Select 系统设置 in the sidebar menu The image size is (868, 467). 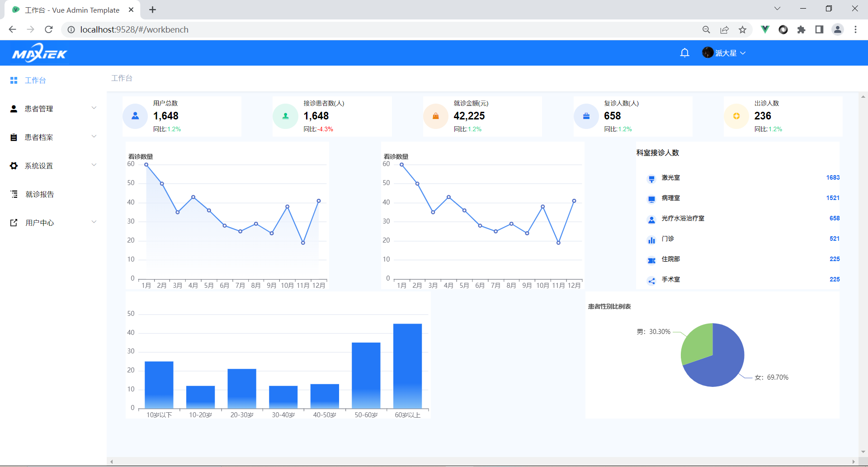tap(53, 166)
